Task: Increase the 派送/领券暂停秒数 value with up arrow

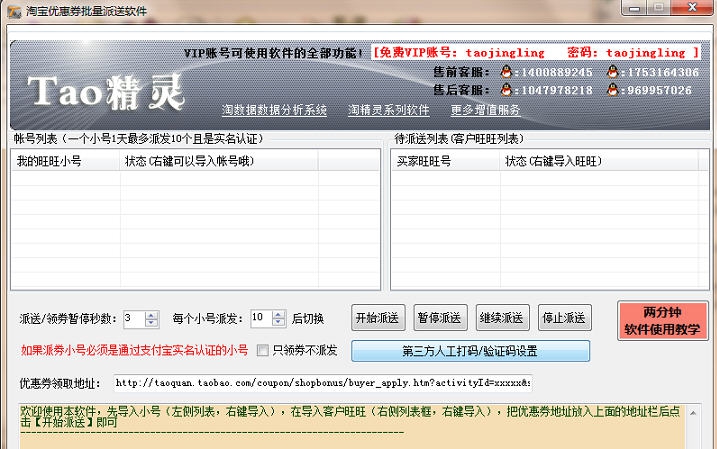Action: point(151,315)
